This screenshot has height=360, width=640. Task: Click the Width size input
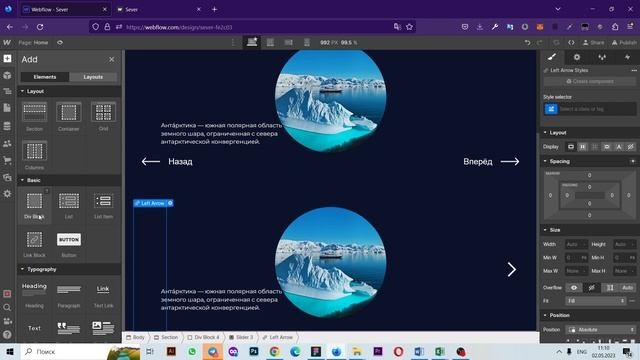(x=576, y=244)
